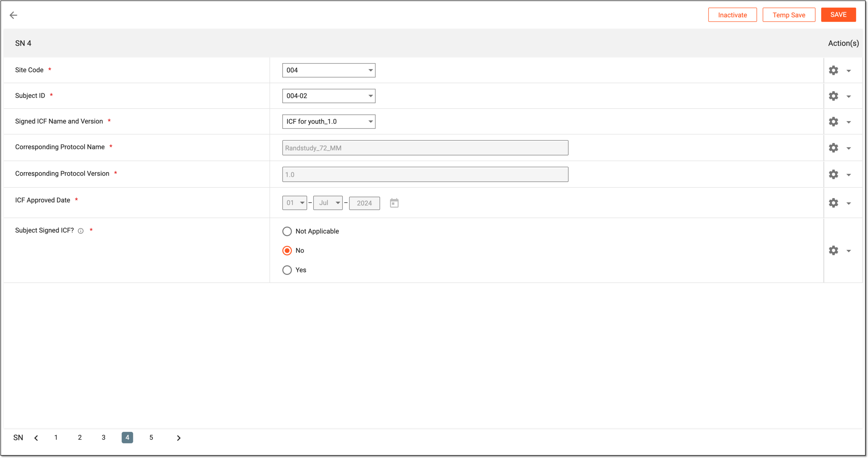Select the Not Applicable radio option

pos(287,231)
